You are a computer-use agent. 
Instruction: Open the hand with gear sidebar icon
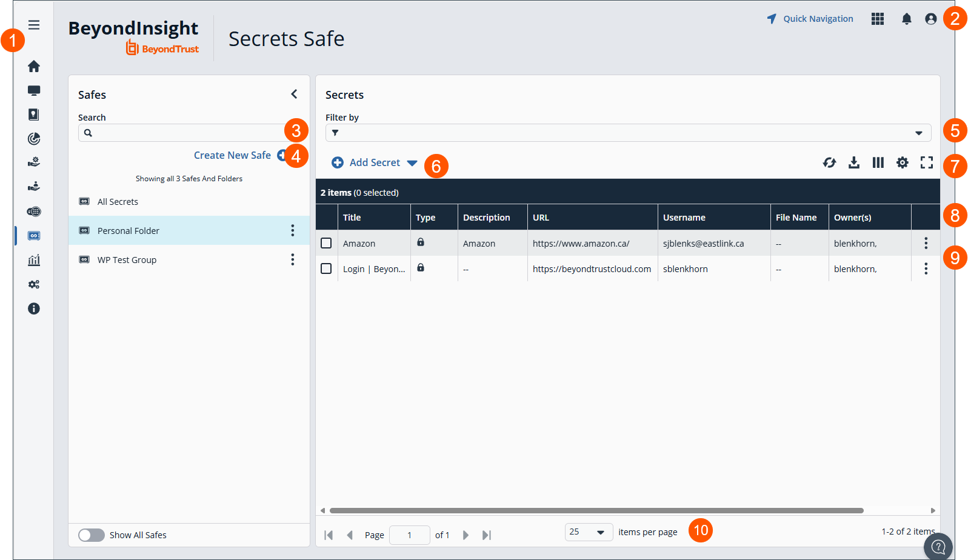click(34, 162)
